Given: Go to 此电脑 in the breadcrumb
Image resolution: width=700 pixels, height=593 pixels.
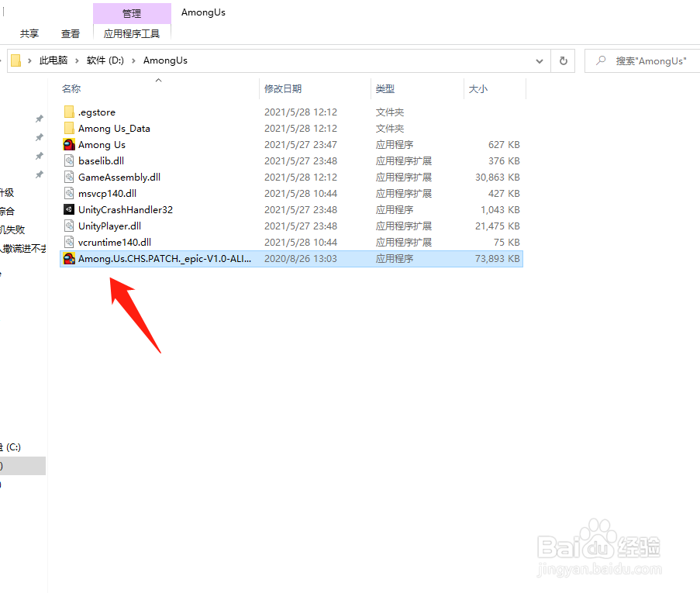Looking at the screenshot, I should (x=53, y=60).
